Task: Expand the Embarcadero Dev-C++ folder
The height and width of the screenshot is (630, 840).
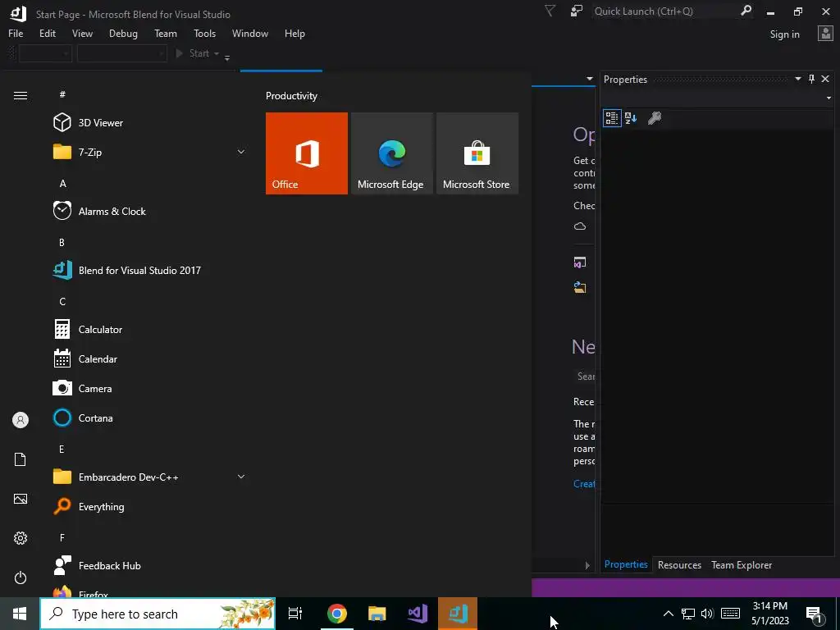Action: pyautogui.click(x=241, y=477)
